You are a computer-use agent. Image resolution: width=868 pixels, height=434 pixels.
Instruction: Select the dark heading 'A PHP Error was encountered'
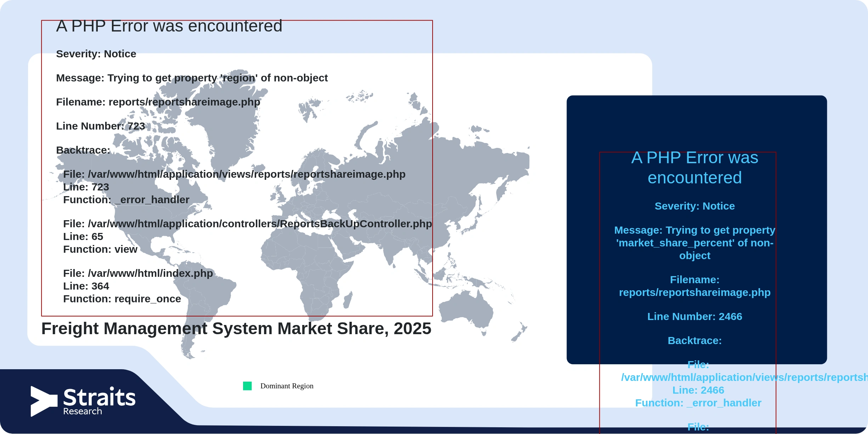pyautogui.click(x=169, y=26)
